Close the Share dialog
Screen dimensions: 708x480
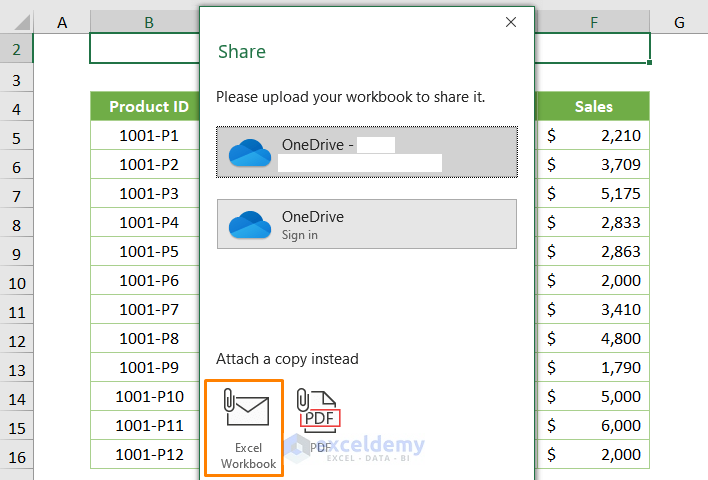(511, 22)
